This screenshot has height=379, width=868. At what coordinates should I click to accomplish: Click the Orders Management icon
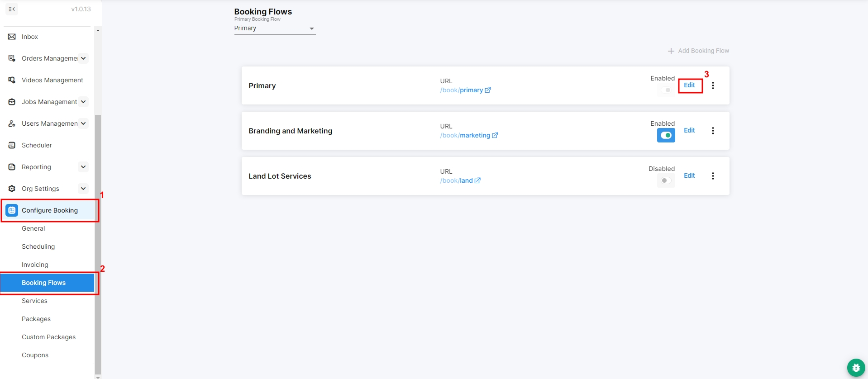point(12,58)
